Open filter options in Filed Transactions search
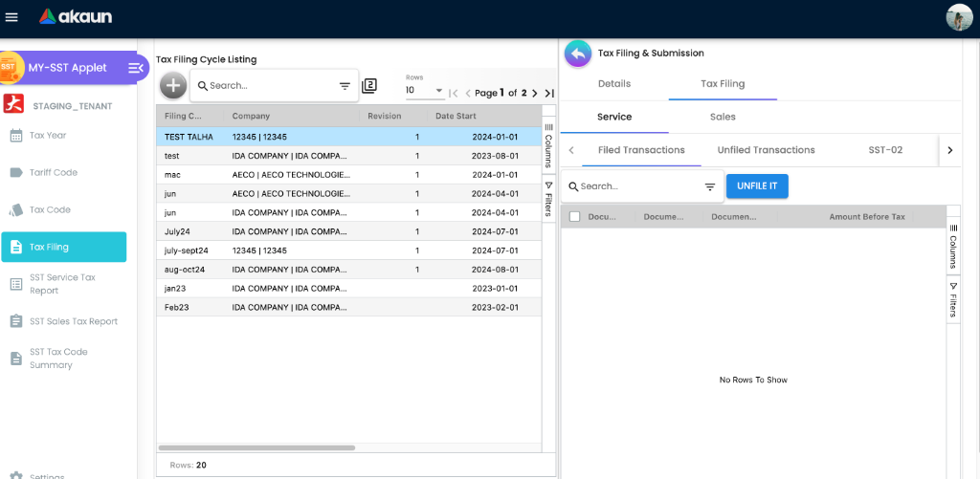Screen dimensions: 980x479 click(710, 187)
